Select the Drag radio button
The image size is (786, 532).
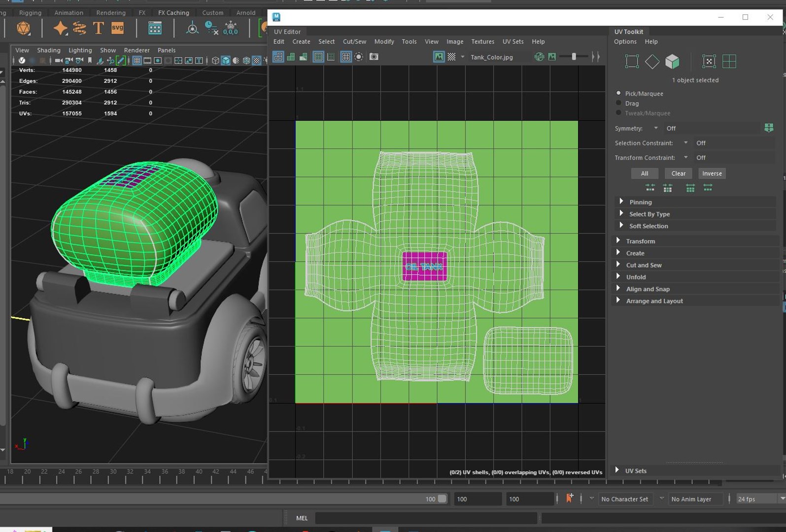pos(618,103)
